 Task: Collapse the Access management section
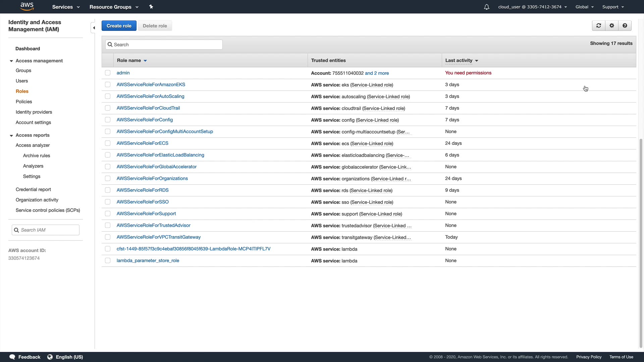click(11, 61)
